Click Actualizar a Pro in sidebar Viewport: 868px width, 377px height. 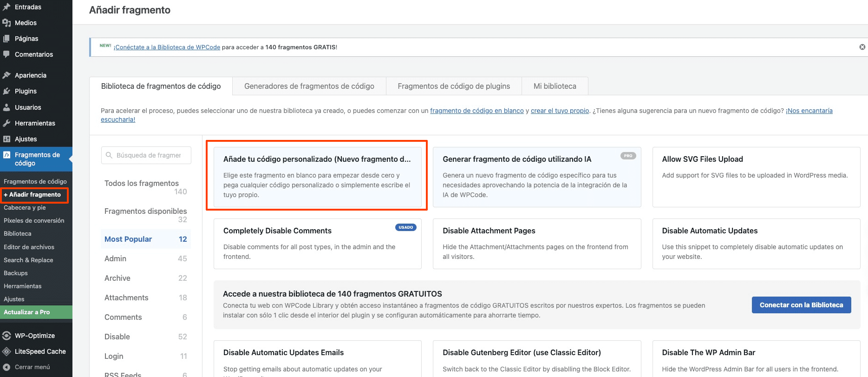(36, 312)
